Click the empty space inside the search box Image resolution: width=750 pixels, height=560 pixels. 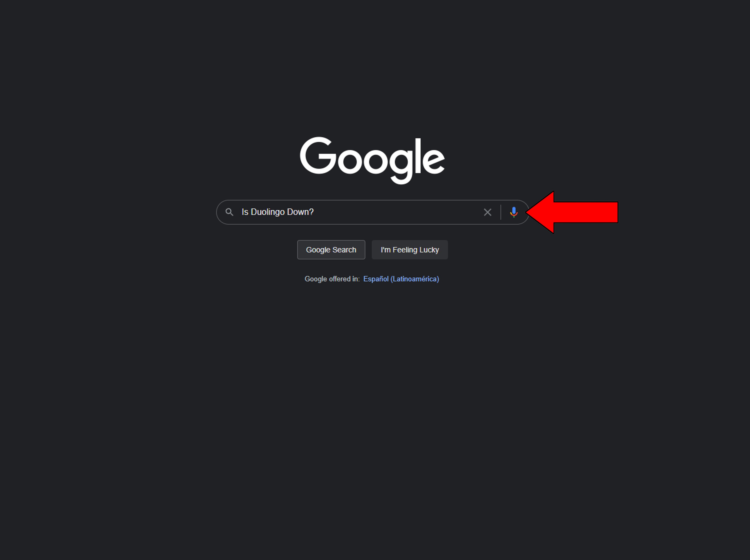click(397, 212)
